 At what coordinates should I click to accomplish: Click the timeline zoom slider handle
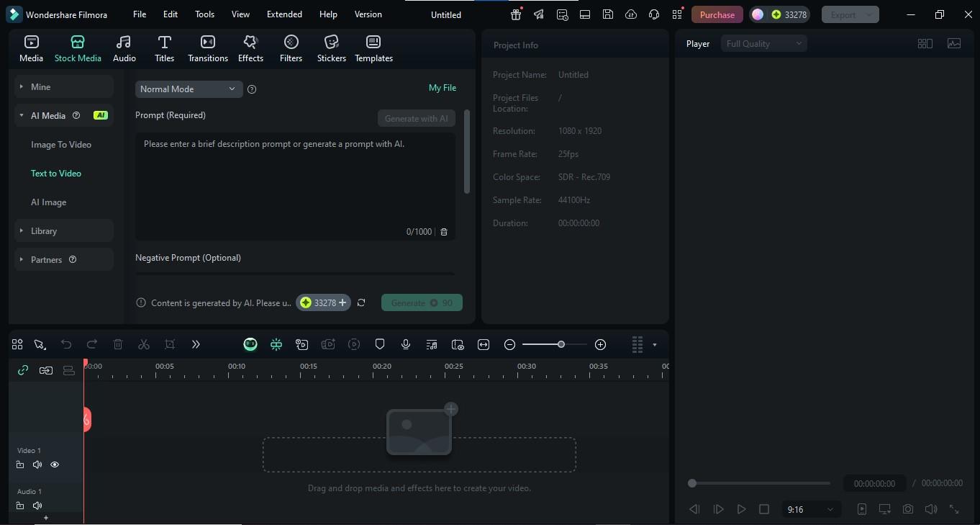tap(561, 344)
